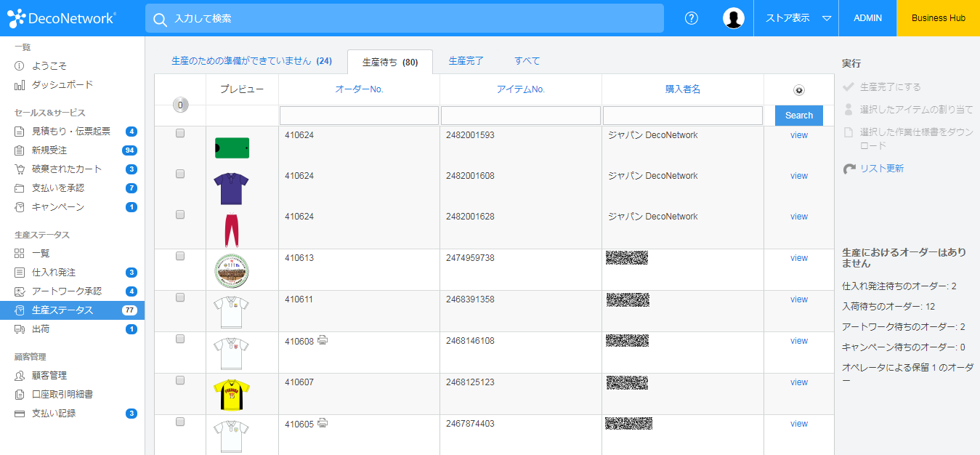Open the user profile avatar icon
Image resolution: width=980 pixels, height=455 pixels.
(x=734, y=18)
